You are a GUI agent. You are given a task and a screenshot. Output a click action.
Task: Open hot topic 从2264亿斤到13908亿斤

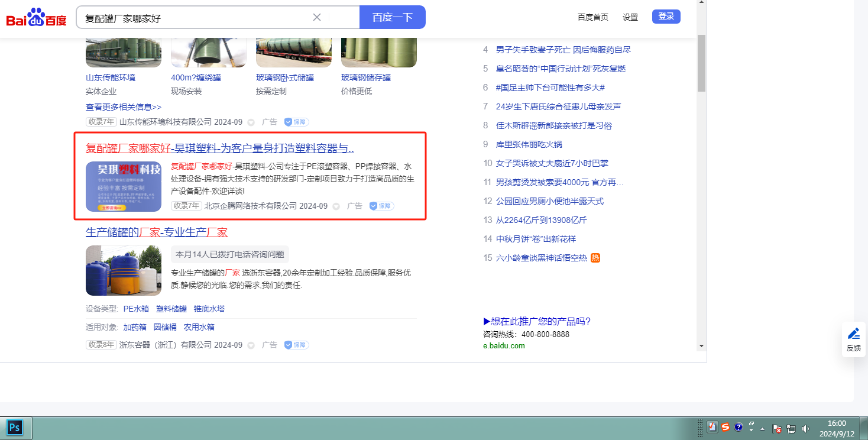(x=542, y=220)
